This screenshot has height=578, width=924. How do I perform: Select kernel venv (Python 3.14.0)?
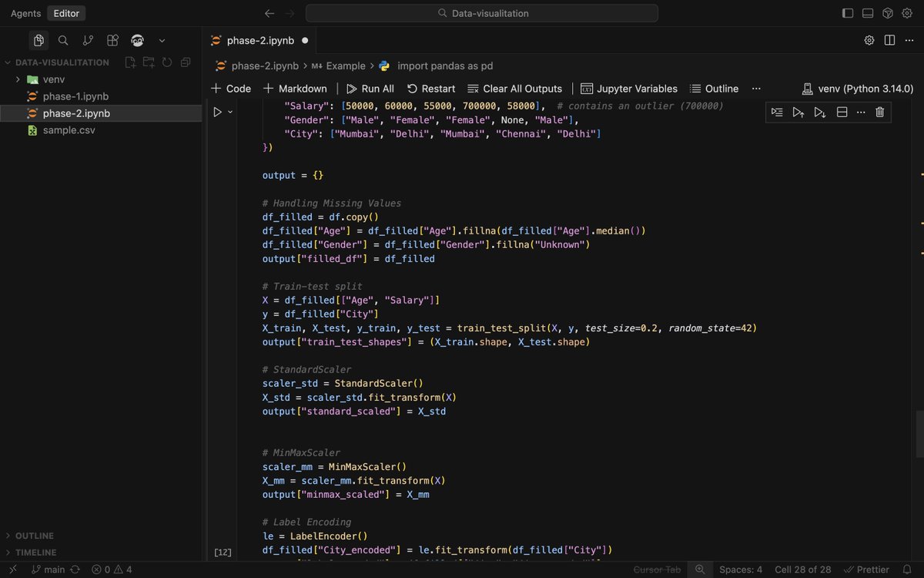pyautogui.click(x=858, y=89)
